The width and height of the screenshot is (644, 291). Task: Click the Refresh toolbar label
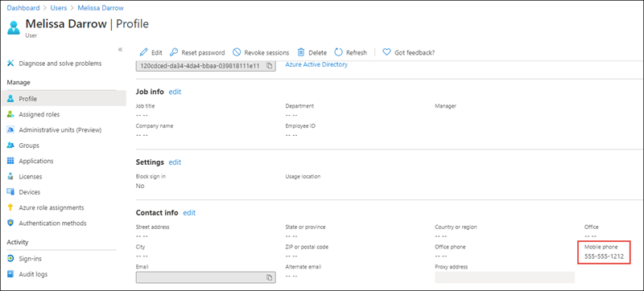tap(357, 53)
